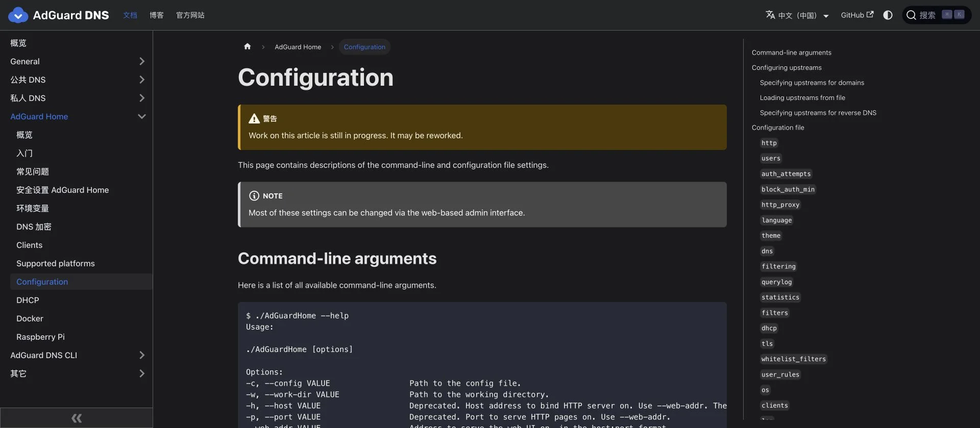980x428 pixels.
Task: Open the 博客 navbar tab
Action: tap(157, 15)
